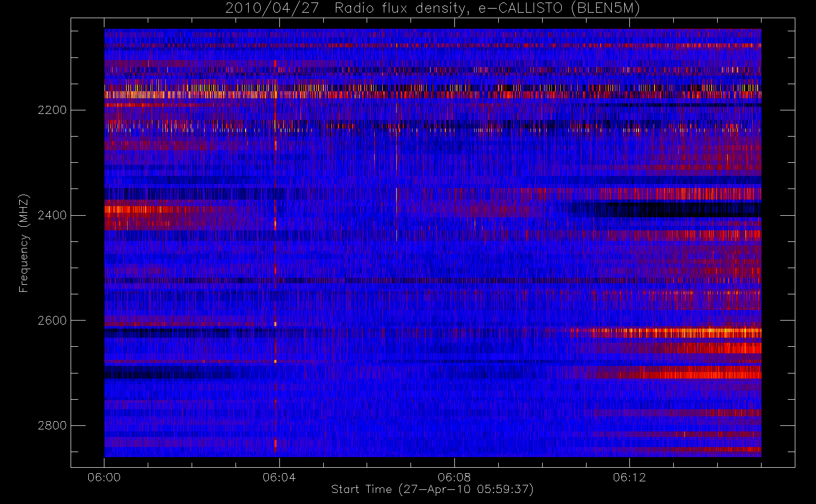
Task: Click the "Frequency (MHZ)" y-axis label
Action: [x=24, y=243]
